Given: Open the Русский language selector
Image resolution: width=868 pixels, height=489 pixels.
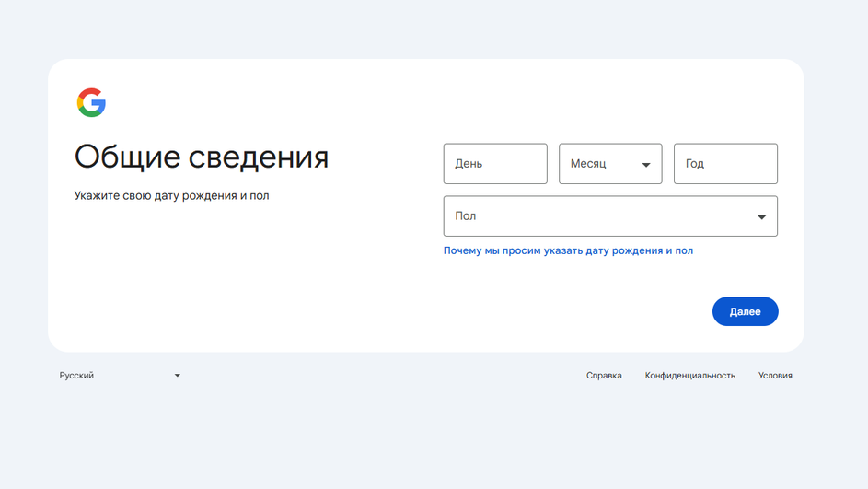Looking at the screenshot, I should 120,376.
